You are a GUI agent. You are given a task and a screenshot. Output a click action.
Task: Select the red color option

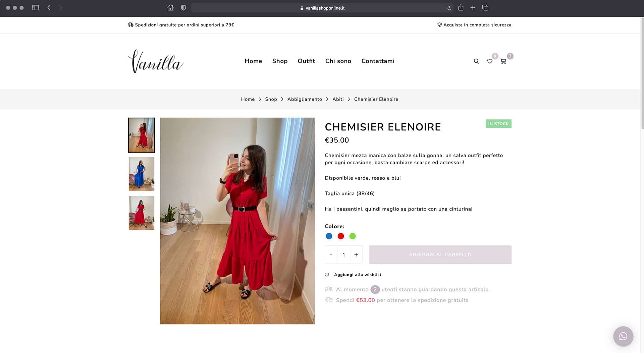point(341,236)
